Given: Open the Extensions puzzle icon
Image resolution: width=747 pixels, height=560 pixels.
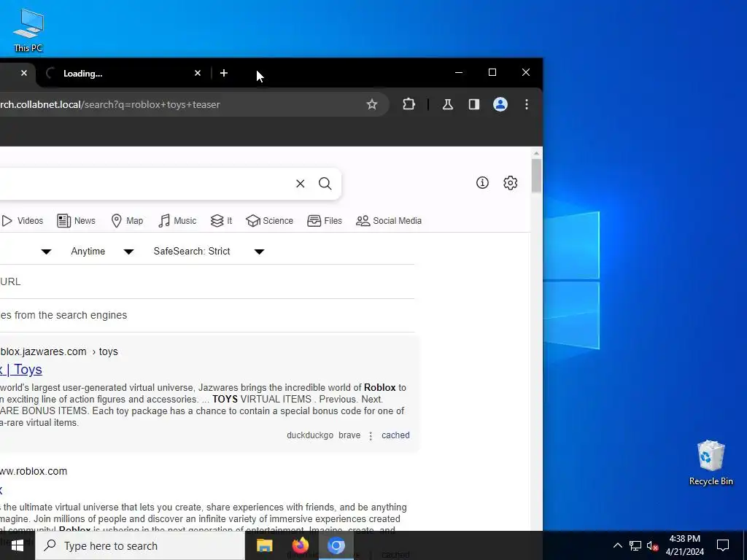Looking at the screenshot, I should click(409, 104).
